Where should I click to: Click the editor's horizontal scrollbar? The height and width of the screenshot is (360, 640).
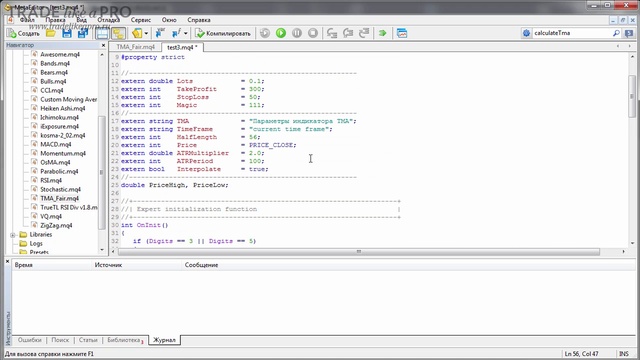point(359,252)
